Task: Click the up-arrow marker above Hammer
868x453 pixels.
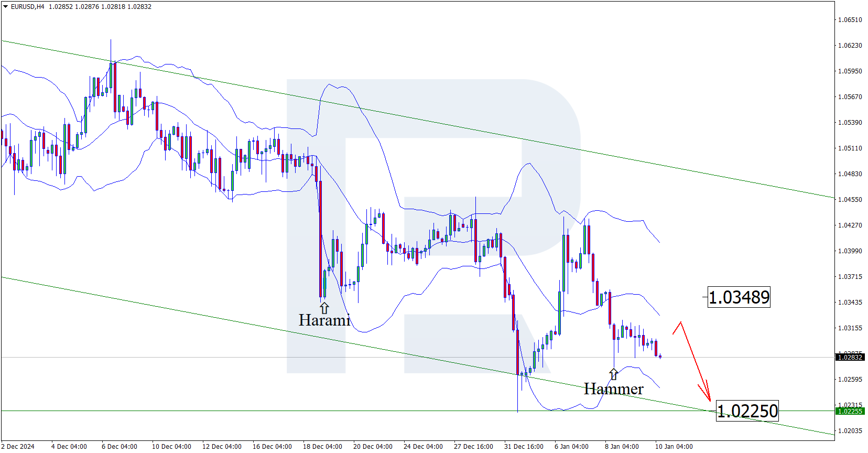Action: tap(613, 374)
